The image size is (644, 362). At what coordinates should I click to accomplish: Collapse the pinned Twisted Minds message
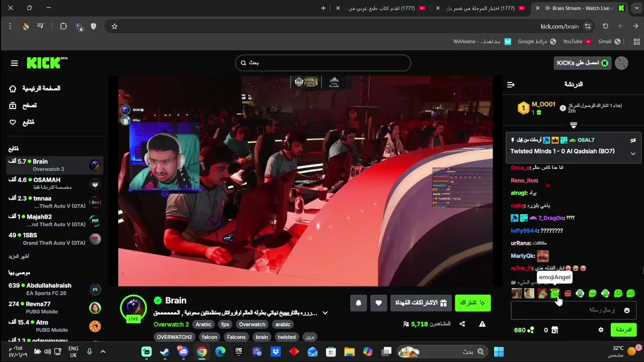click(633, 154)
